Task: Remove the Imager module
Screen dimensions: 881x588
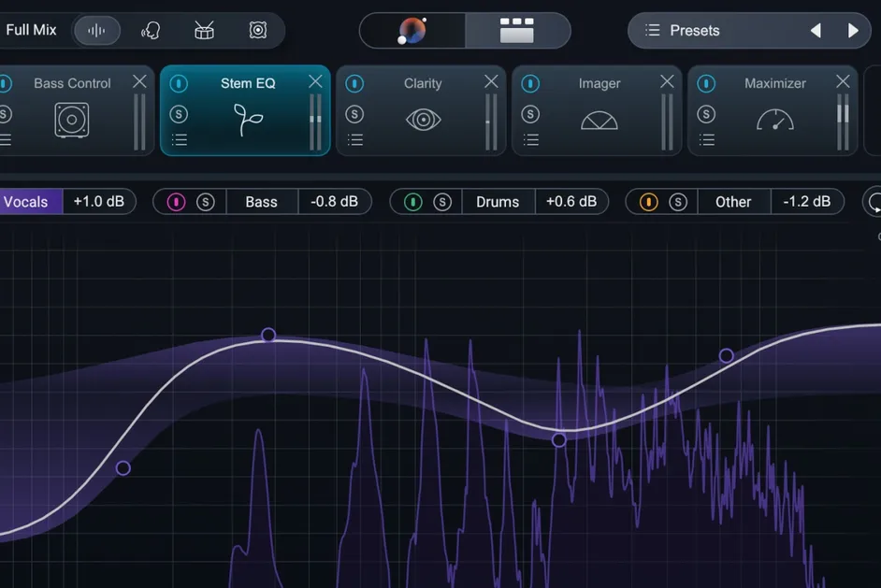Action: [667, 82]
